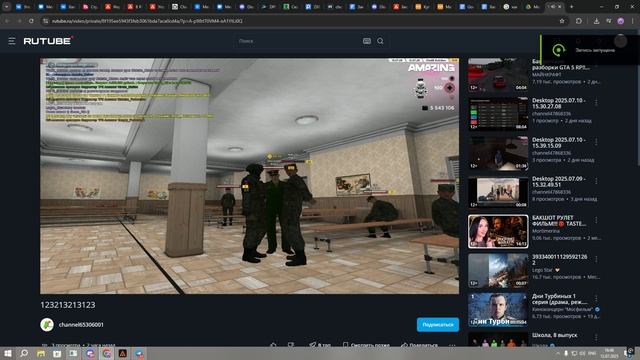This screenshot has width=640, height=360.
Task: Open the Lego Star channel name
Action: [x=542, y=270]
